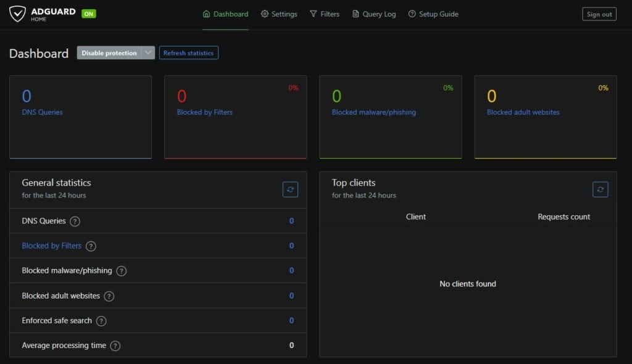
Task: Open the Query Log icon
Action: tap(355, 13)
